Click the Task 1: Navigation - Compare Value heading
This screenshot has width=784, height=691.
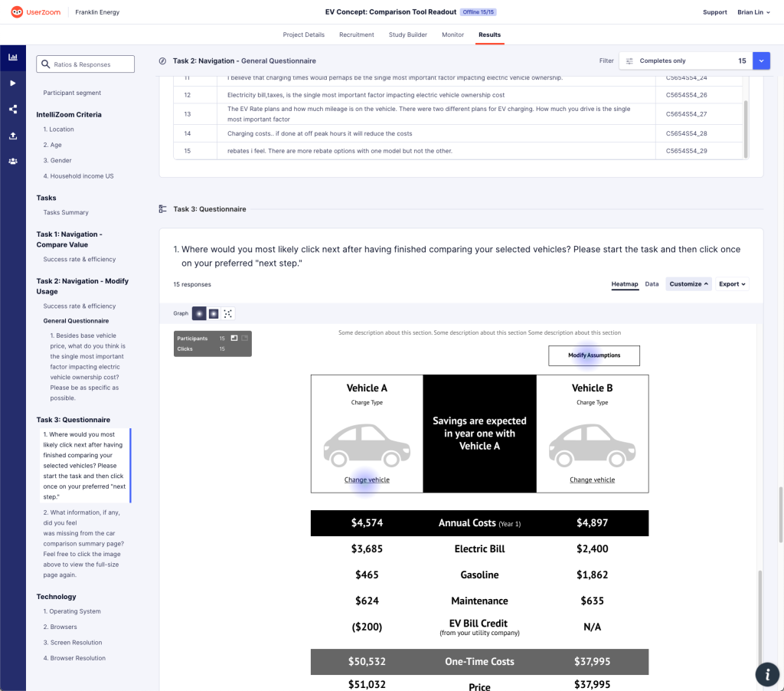point(70,240)
